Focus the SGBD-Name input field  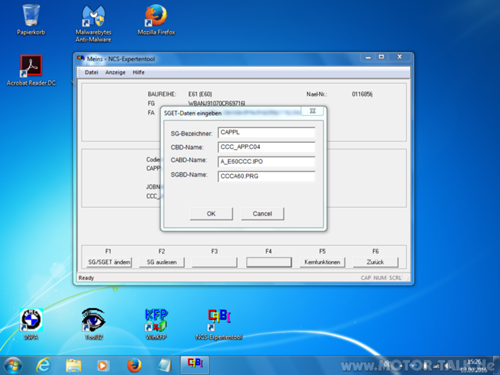click(266, 176)
